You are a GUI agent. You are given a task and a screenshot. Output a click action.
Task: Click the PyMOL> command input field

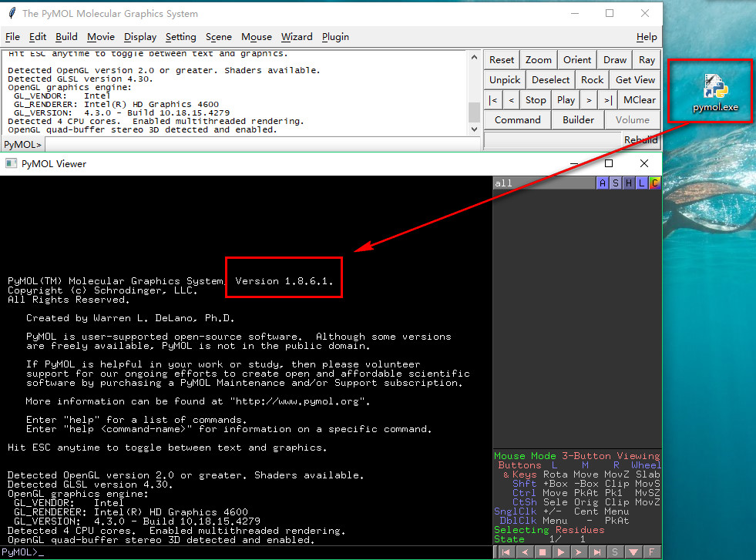[262, 145]
